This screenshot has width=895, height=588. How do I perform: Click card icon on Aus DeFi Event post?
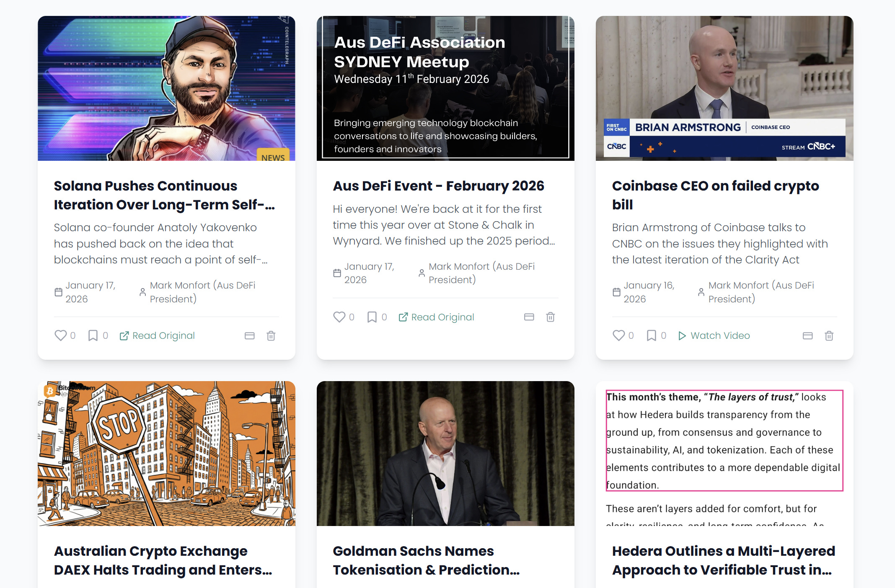coord(529,317)
